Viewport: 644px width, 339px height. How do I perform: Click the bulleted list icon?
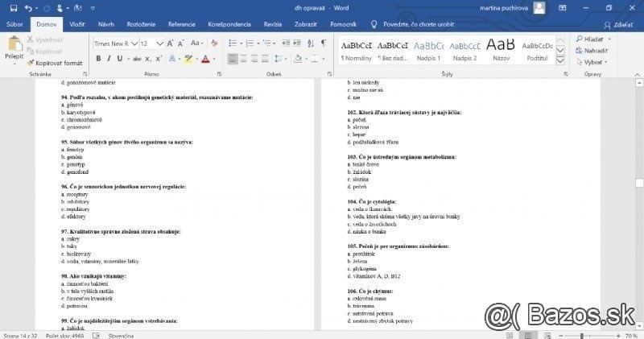(x=232, y=43)
